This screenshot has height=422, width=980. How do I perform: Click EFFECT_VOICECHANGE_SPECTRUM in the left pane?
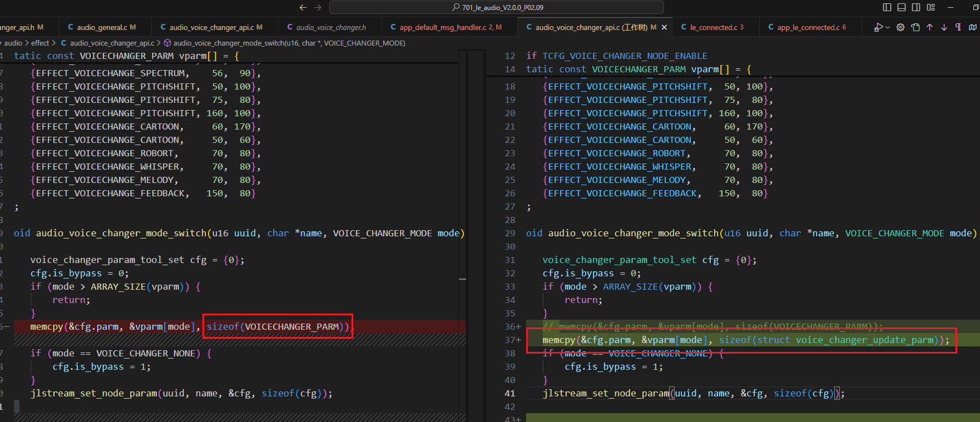tap(110, 73)
